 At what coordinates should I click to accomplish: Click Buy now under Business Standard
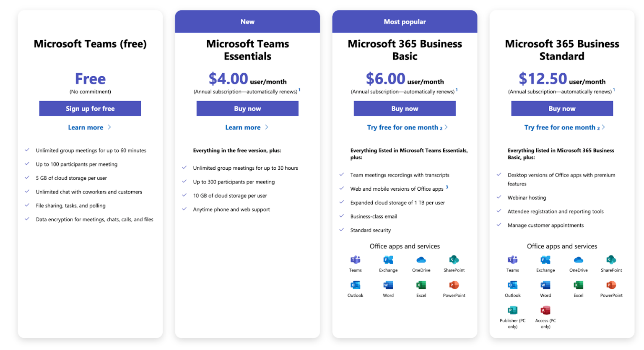point(562,108)
